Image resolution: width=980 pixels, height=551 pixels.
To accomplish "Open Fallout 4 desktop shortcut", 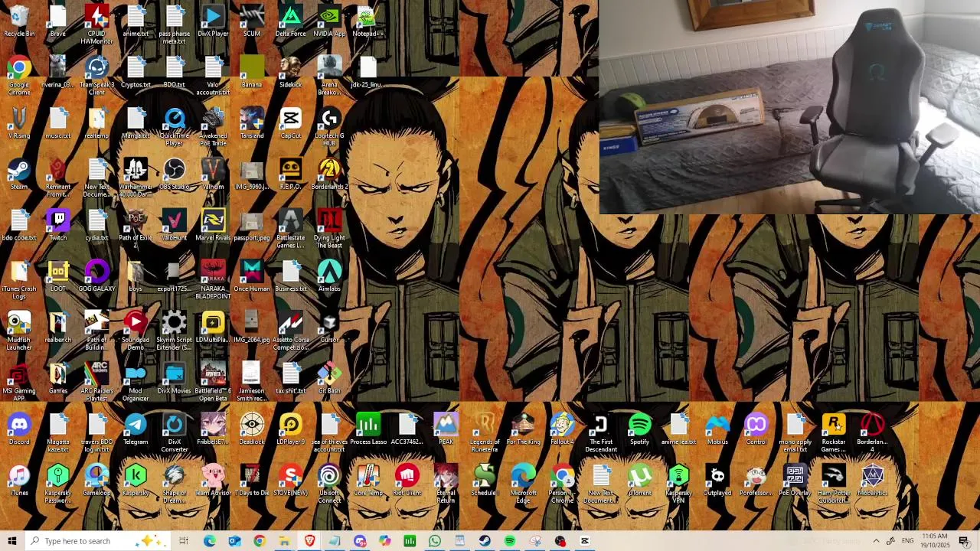I will tap(562, 430).
